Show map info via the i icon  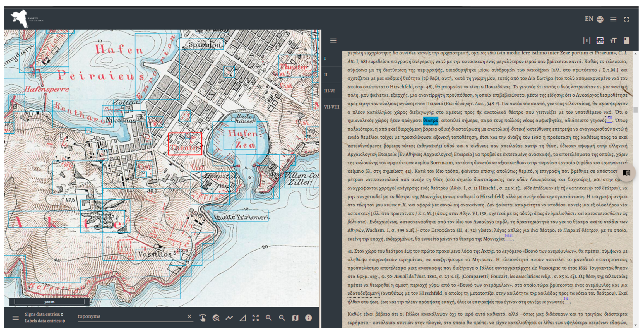point(308,318)
